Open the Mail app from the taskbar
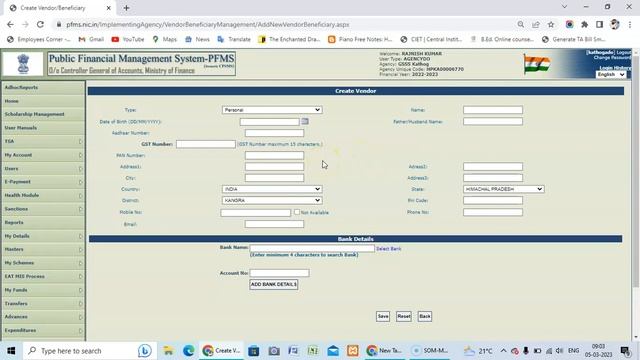Viewport: 640px width, 360px height. 333,351
